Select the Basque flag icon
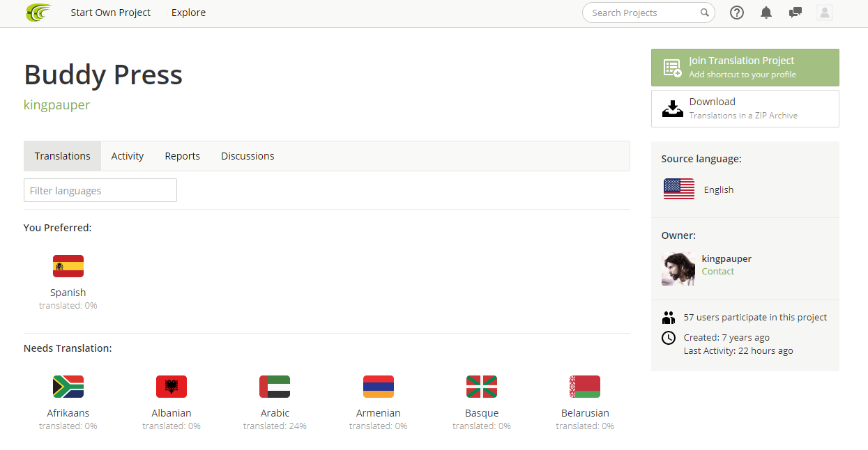This screenshot has width=868, height=450. click(482, 387)
